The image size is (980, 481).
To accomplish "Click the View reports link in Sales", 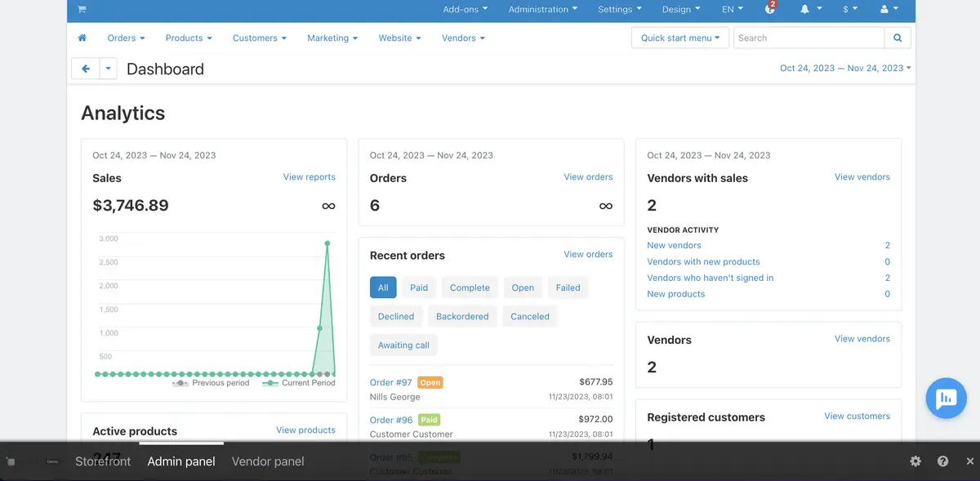I will (309, 177).
